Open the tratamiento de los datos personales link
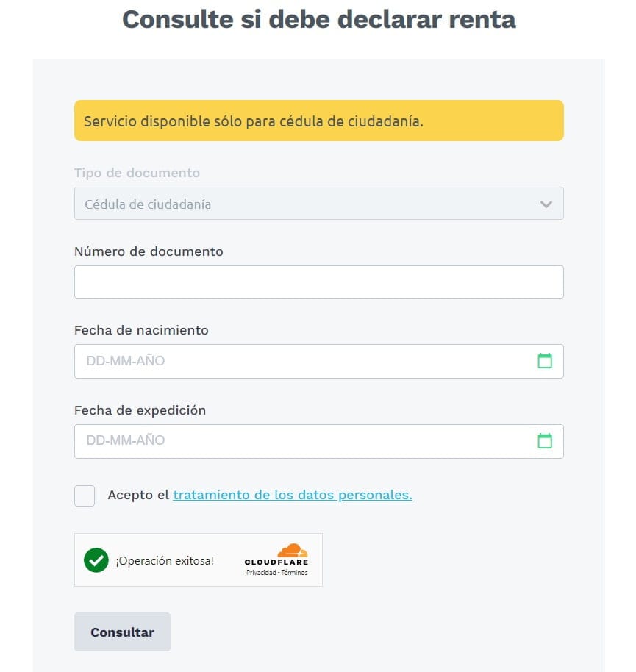Viewport: 636px width, 672px height. tap(291, 495)
